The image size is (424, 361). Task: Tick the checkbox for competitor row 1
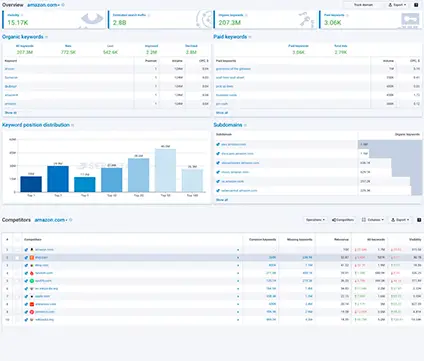tap(17, 250)
